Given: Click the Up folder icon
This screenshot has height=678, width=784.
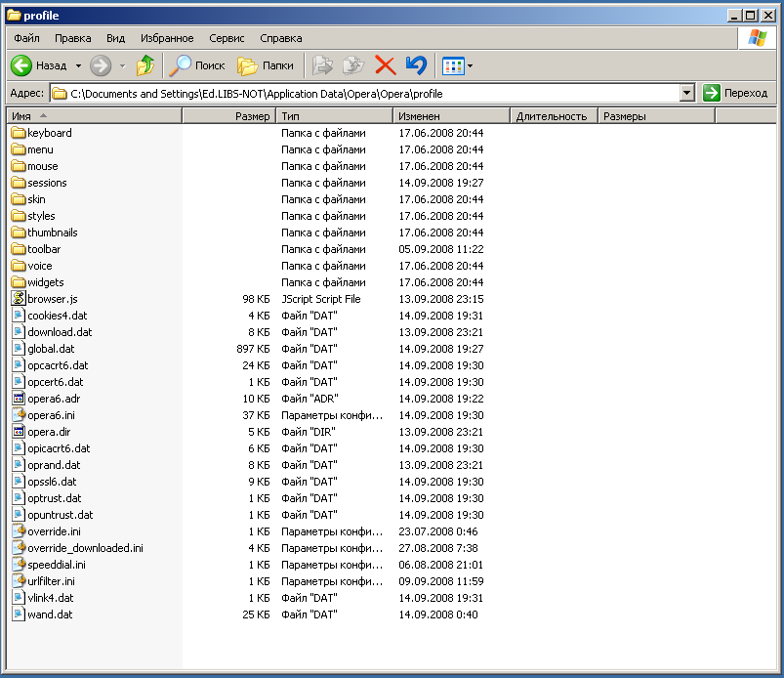Looking at the screenshot, I should coord(145,65).
